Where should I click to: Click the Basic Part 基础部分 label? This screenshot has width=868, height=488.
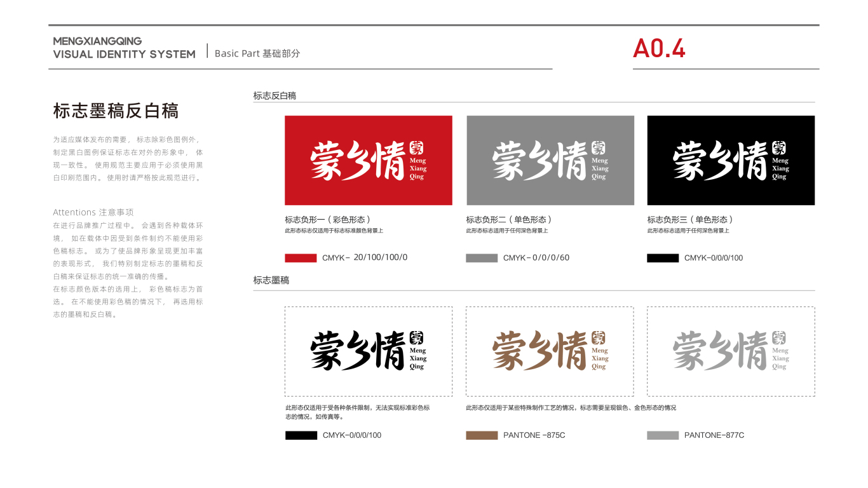[257, 53]
